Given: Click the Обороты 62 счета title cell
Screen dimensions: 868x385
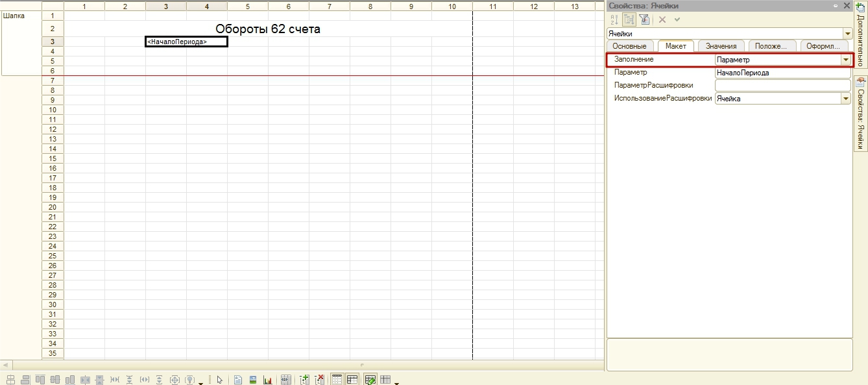Looking at the screenshot, I should 268,29.
